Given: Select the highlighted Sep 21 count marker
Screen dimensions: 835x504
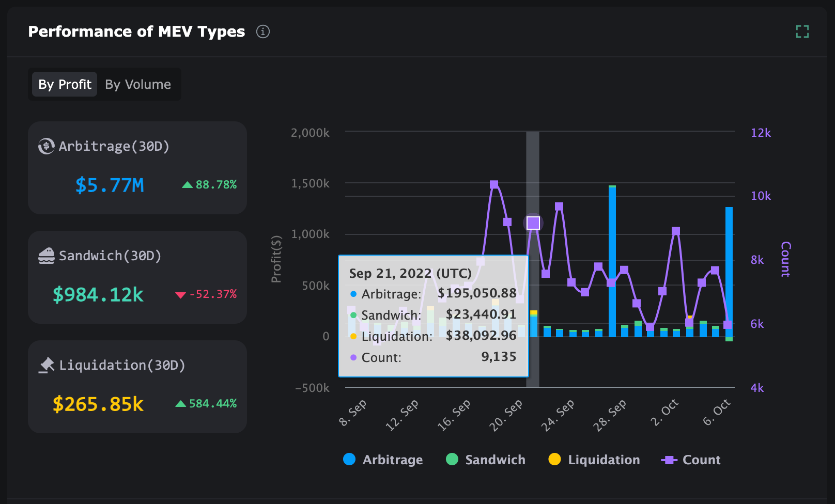Looking at the screenshot, I should 533,223.
